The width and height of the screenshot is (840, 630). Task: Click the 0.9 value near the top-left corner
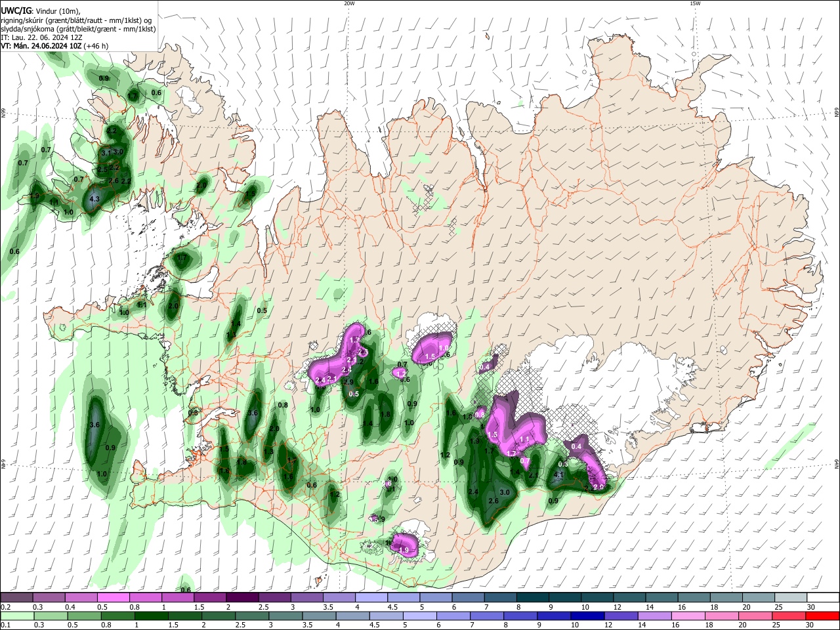[104, 79]
